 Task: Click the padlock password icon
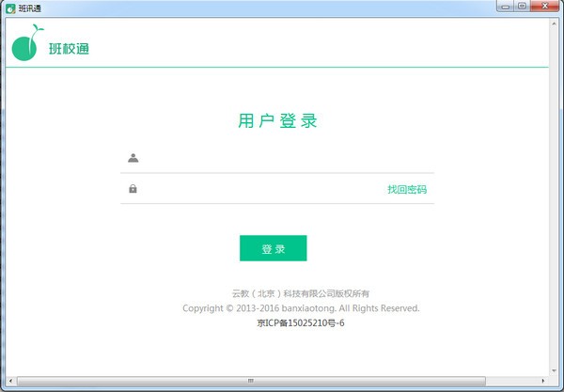coord(133,188)
